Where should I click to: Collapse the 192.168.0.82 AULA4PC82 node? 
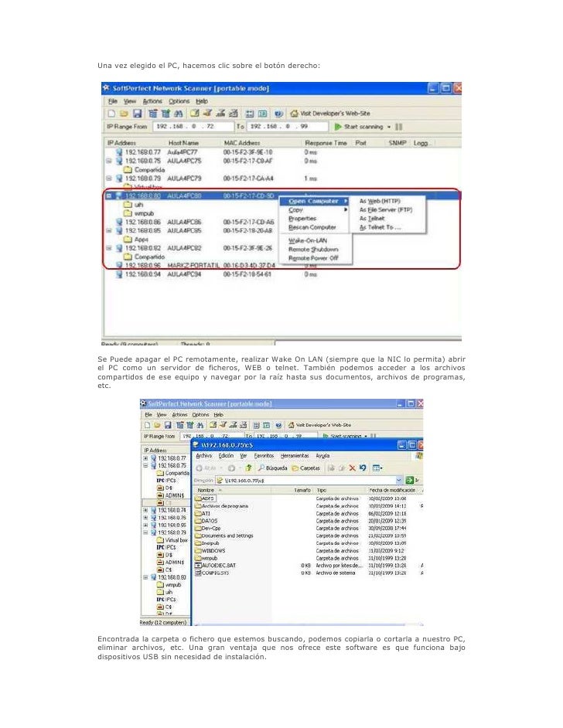(109, 248)
